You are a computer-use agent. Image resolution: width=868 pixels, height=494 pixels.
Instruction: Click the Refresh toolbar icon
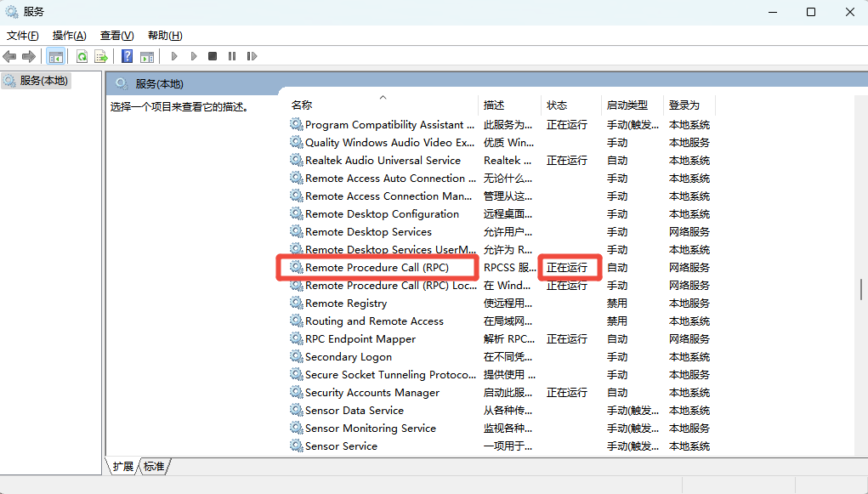pyautogui.click(x=82, y=56)
